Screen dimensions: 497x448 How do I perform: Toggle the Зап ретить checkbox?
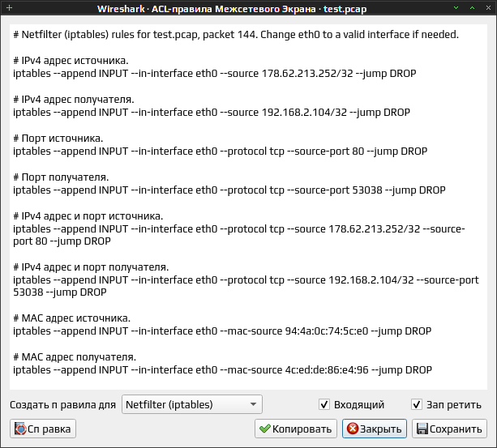417,404
